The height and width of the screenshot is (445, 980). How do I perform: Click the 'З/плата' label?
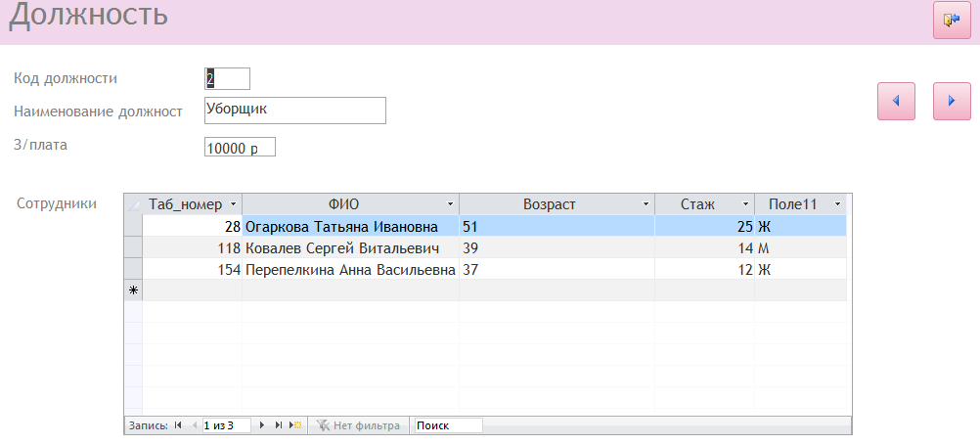pos(41,145)
